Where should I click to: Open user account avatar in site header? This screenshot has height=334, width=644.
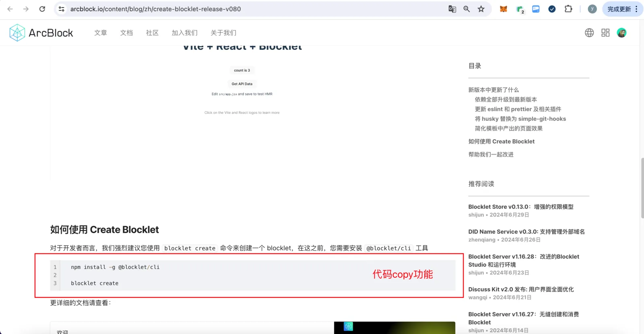tap(621, 33)
